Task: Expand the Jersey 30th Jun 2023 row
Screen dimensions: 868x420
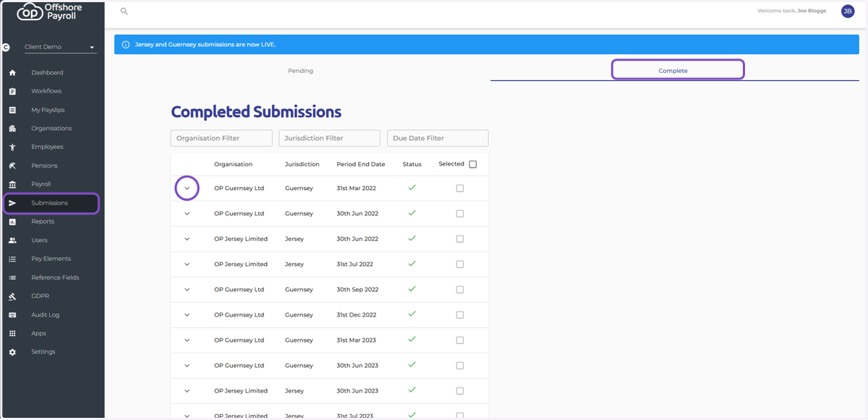Action: (187, 391)
